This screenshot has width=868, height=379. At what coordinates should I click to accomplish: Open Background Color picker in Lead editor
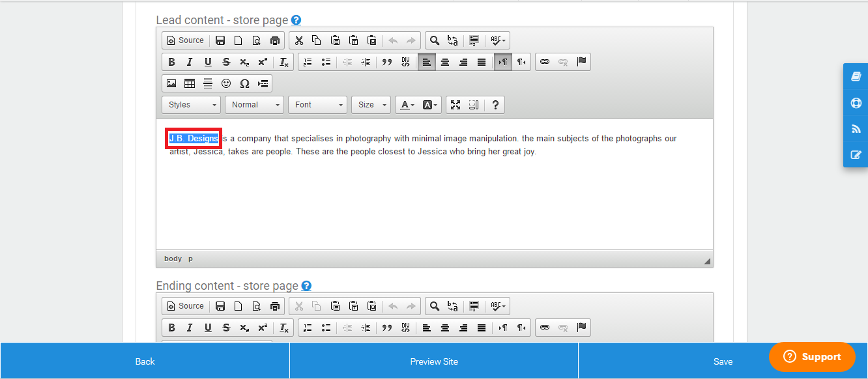coord(430,105)
